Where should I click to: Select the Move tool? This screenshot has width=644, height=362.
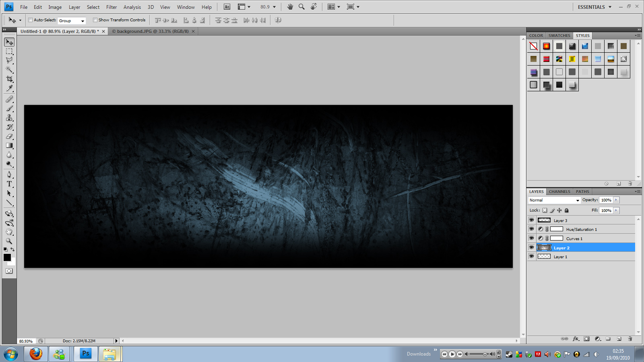(9, 42)
